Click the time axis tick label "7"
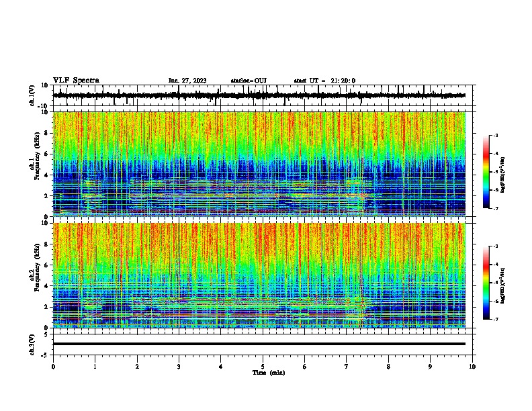This screenshot has width=532, height=411. coord(347,367)
